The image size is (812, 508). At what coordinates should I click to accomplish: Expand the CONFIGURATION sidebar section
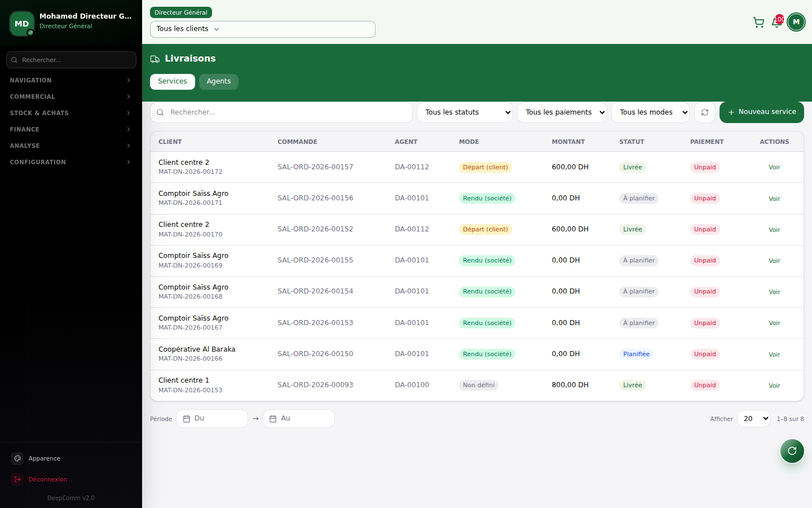coord(71,162)
